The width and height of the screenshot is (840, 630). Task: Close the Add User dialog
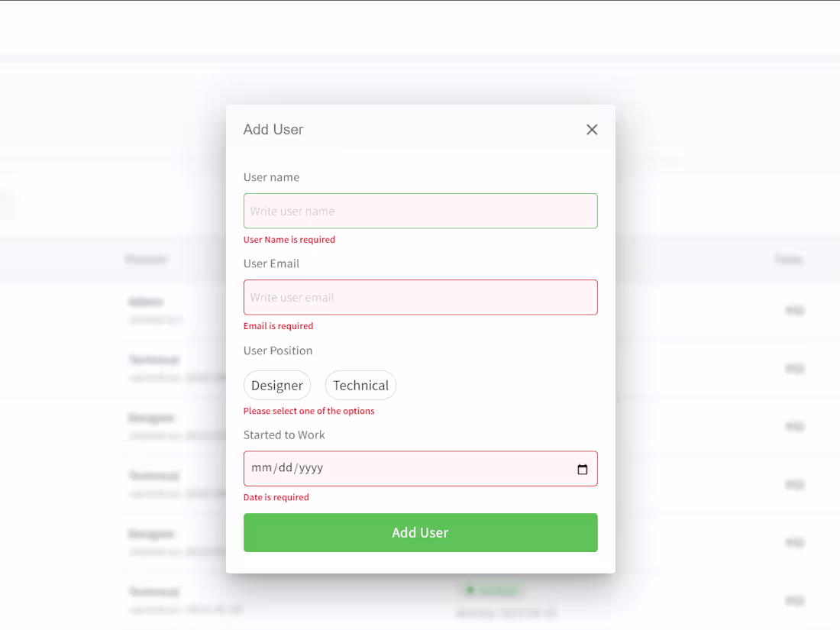tap(592, 130)
